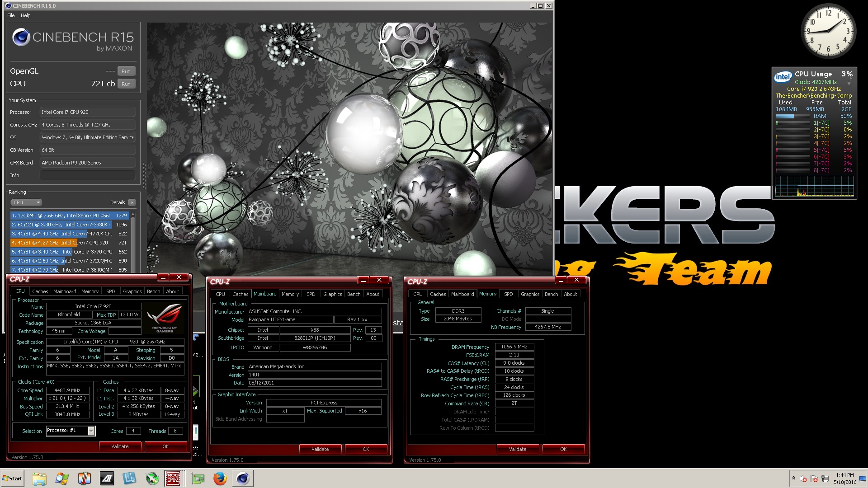868x488 pixels.
Task: Click the Cinebench R15 logo sphere
Action: [21, 37]
